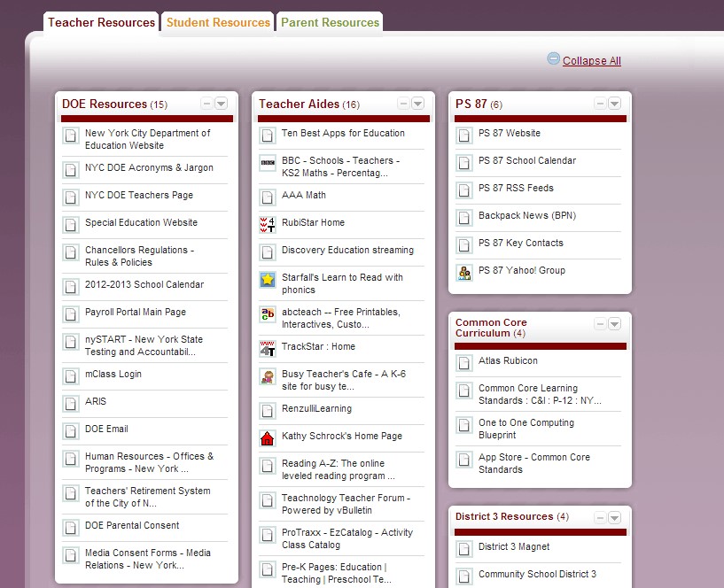
Task: Click the BBC icon beside BBC Schools link
Action: pyautogui.click(x=268, y=163)
